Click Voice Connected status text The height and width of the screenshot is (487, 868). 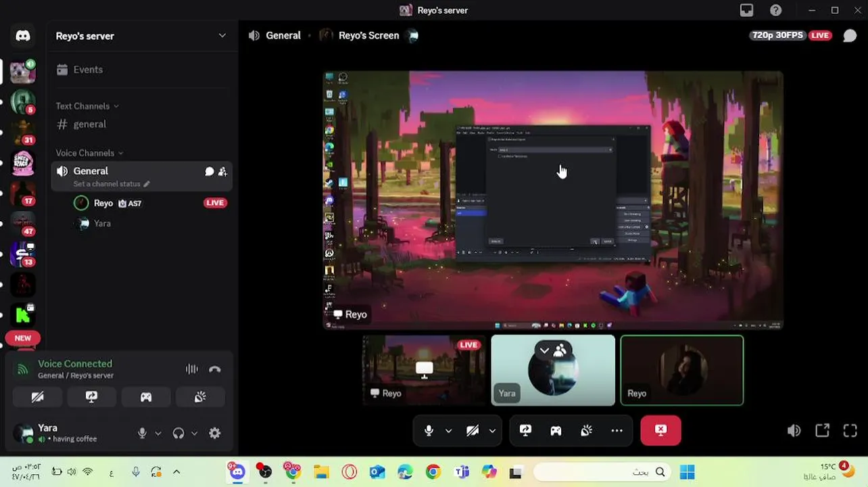pos(75,364)
